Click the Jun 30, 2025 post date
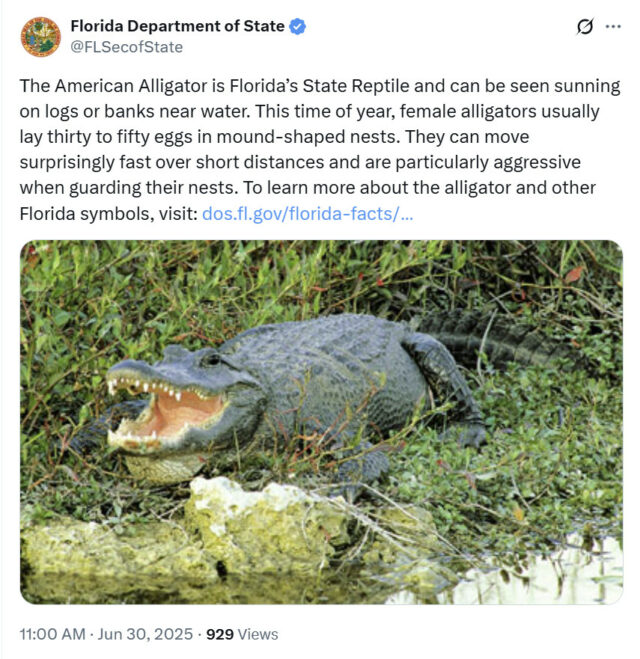The image size is (640, 659). [x=145, y=634]
